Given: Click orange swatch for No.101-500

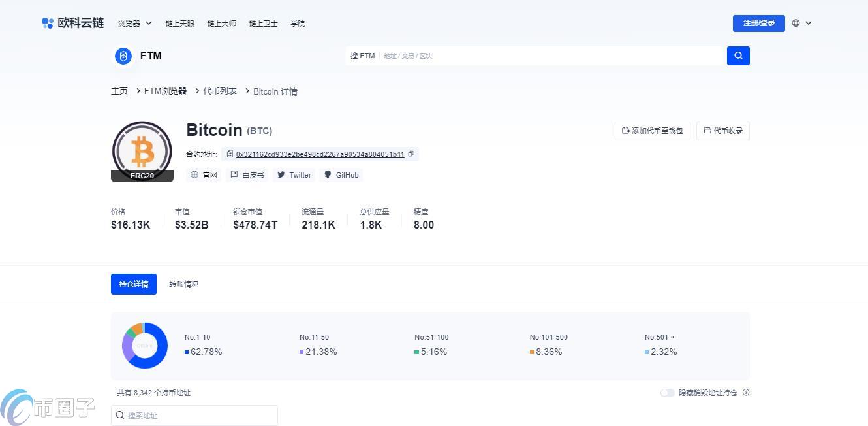Looking at the screenshot, I should tap(532, 352).
